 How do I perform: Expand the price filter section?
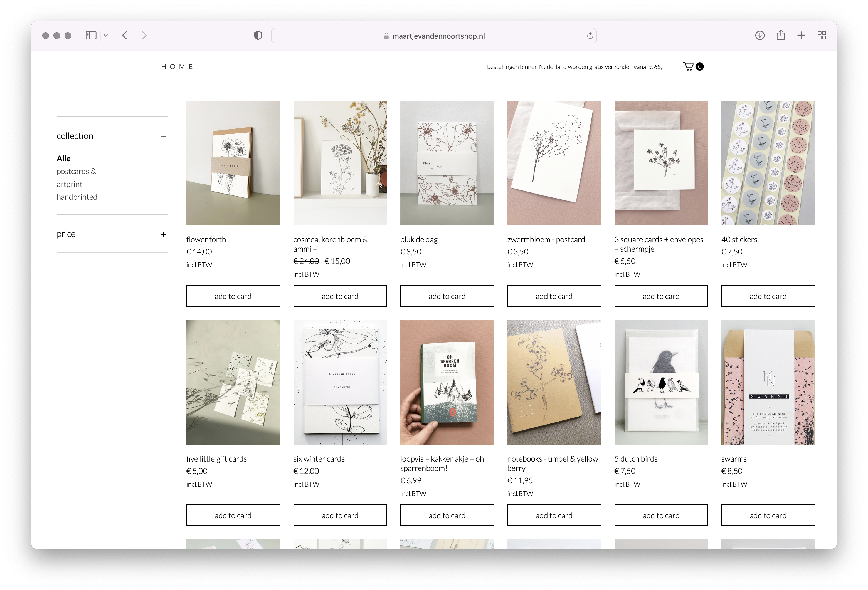pyautogui.click(x=163, y=234)
